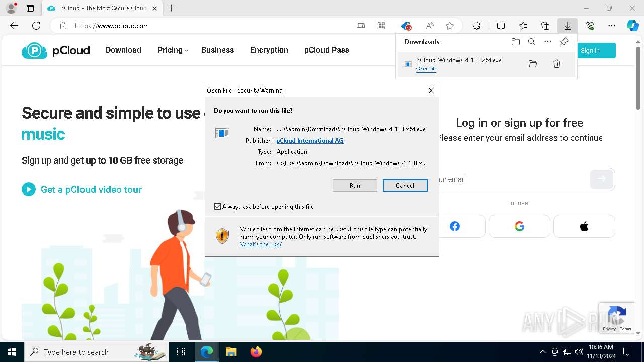644x362 pixels.
Task: Search downloads with magnifier icon
Action: click(531, 42)
